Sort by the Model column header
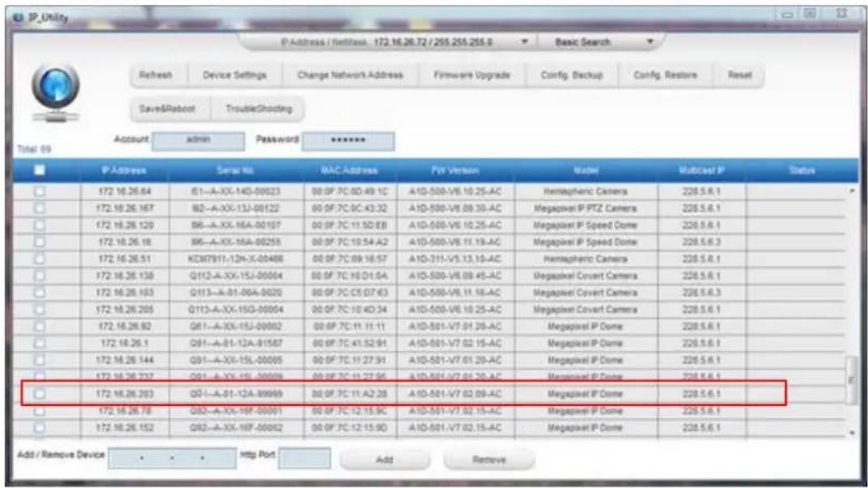 pyautogui.click(x=586, y=170)
